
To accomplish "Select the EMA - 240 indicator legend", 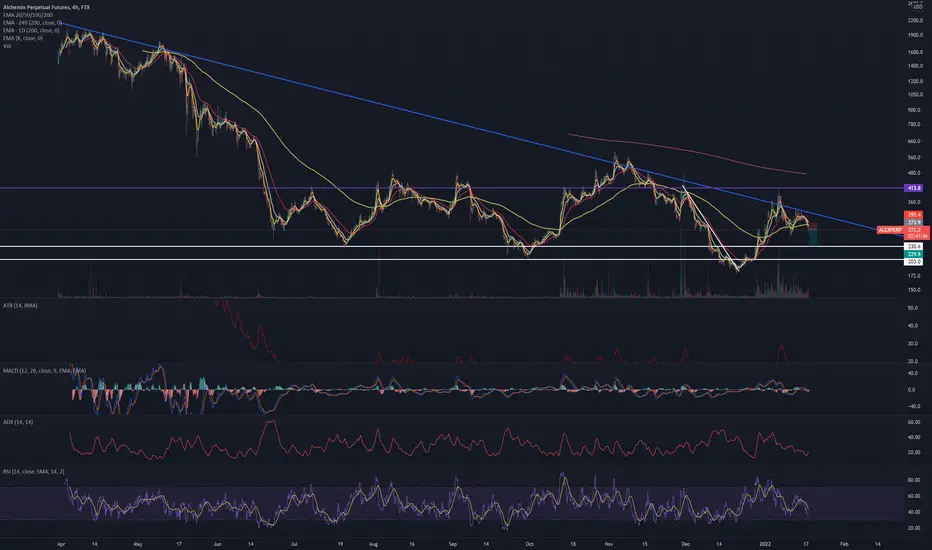I will [32, 23].
